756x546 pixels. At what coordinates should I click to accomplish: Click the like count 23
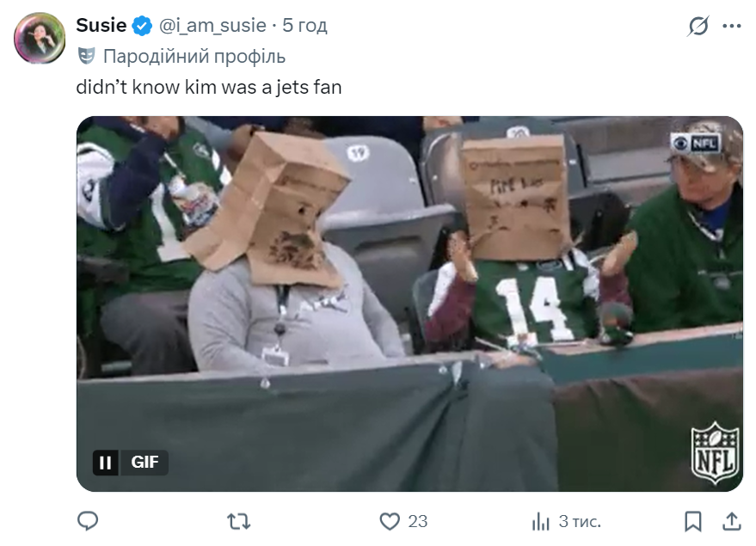coord(418,521)
